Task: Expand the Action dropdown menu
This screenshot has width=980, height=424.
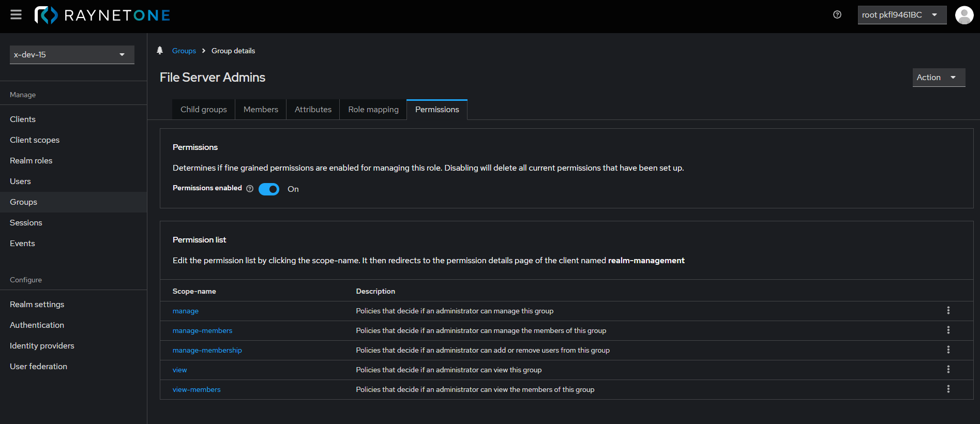Action: point(938,78)
